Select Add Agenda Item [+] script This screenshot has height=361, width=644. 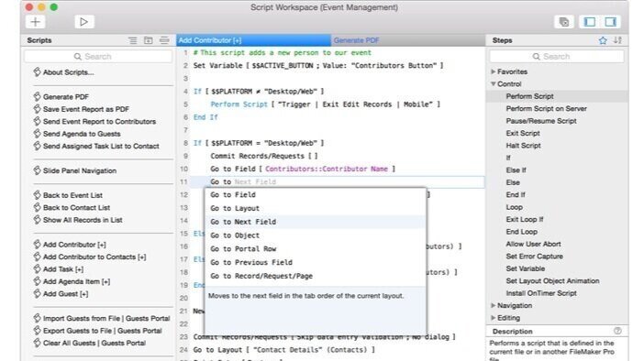(72, 281)
